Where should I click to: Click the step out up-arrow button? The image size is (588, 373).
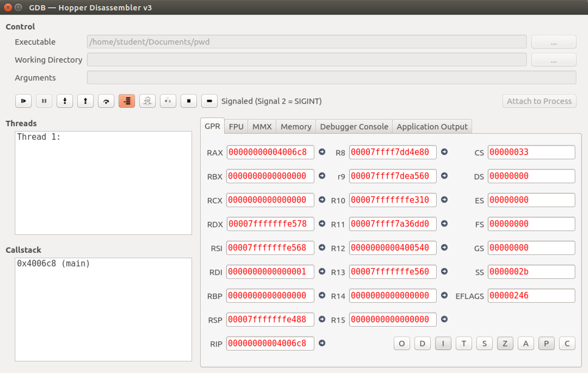(85, 101)
